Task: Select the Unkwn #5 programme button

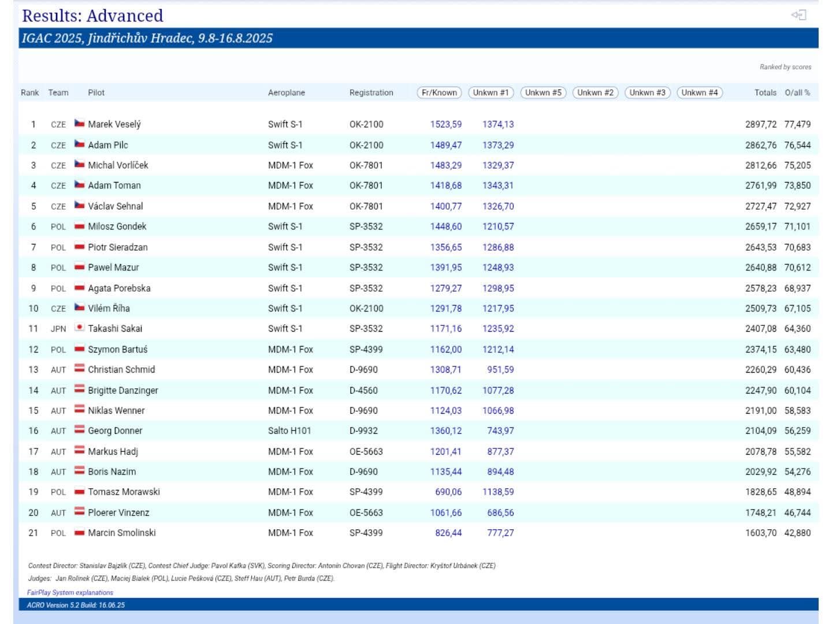Action: coord(543,92)
